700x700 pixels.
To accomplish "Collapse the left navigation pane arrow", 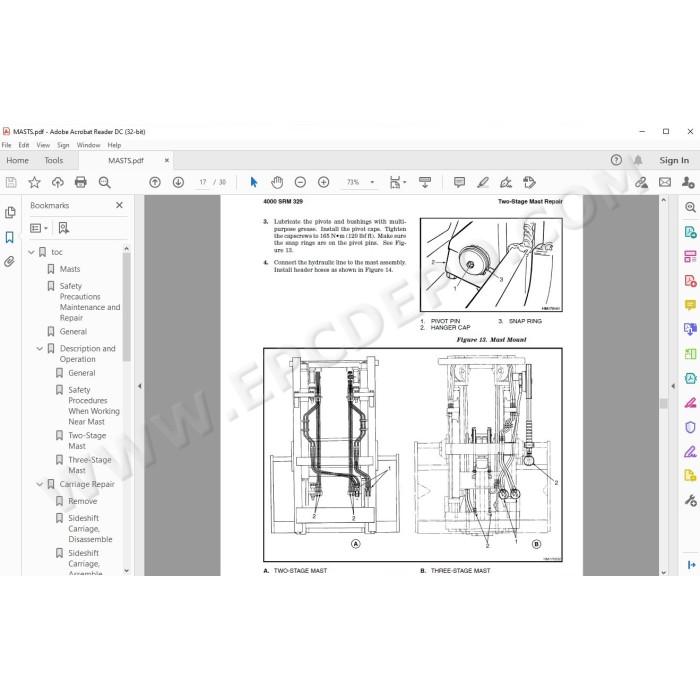I will click(140, 386).
